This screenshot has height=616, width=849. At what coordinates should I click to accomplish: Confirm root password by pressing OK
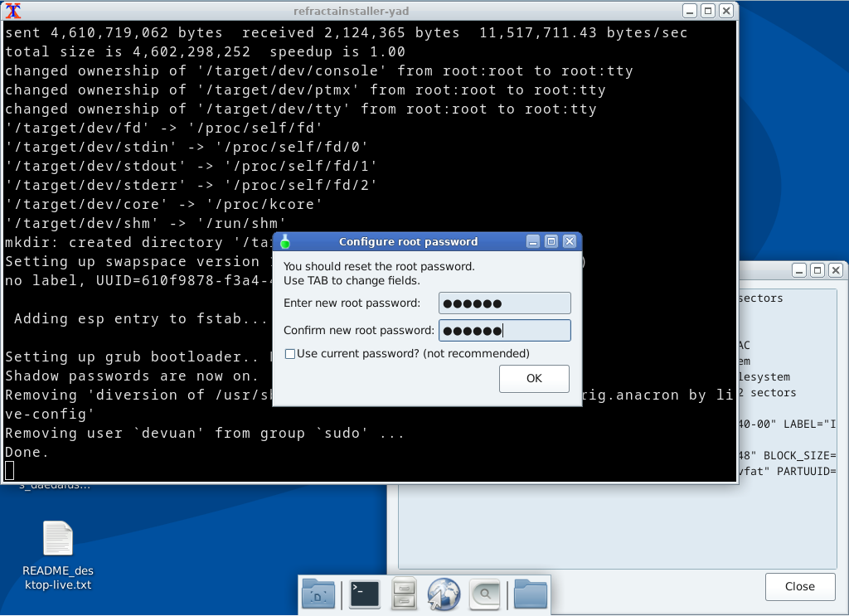533,378
